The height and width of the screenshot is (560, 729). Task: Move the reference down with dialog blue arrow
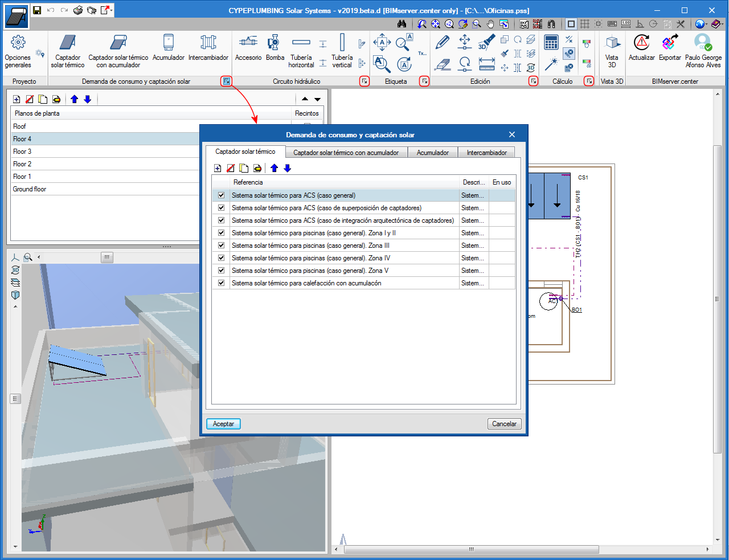(287, 168)
